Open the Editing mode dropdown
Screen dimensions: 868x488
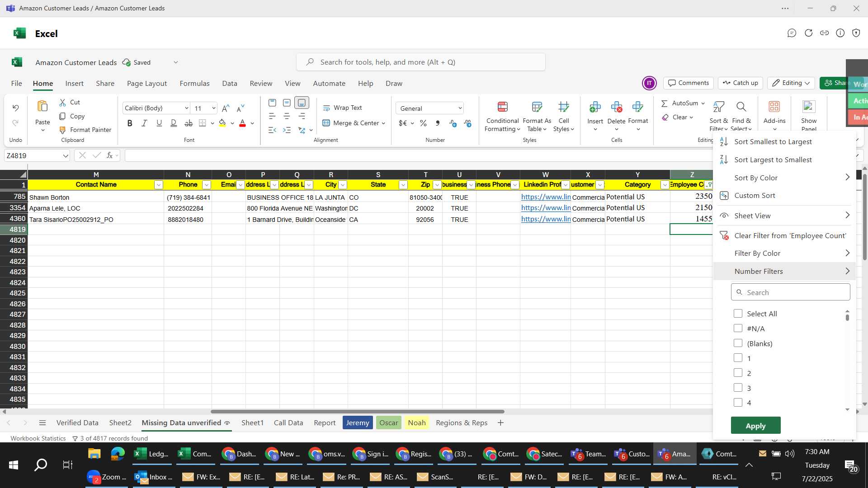[x=791, y=83]
